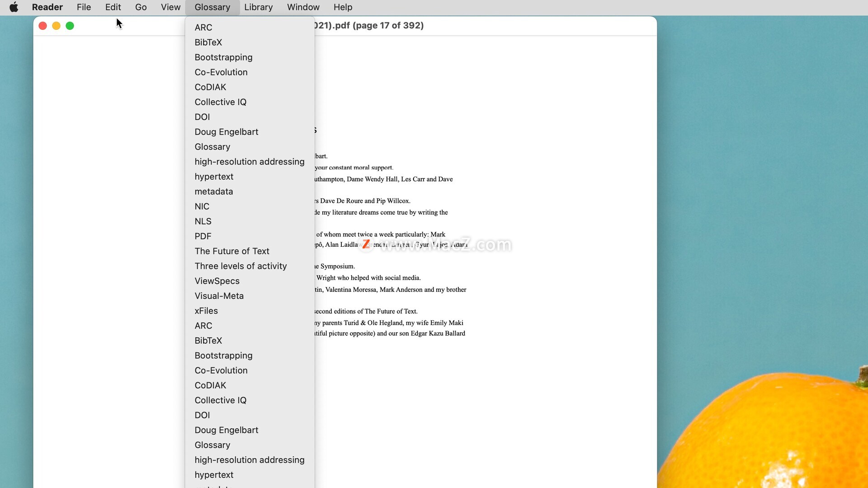
Task: Open the Window menu
Action: click(303, 7)
